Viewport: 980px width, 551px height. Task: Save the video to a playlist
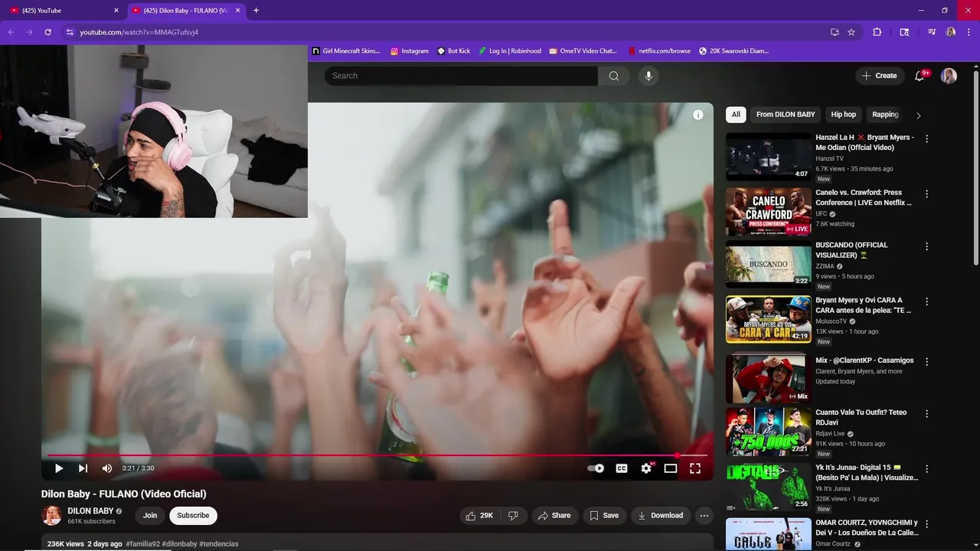pos(603,516)
